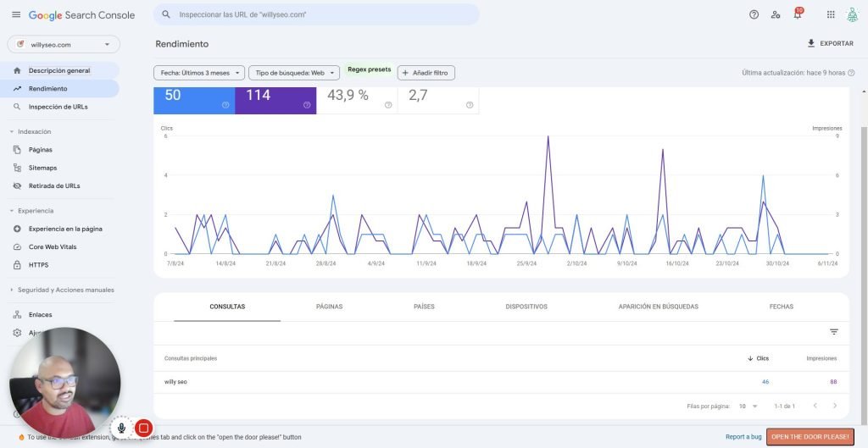Go to next page of results
This screenshot has width=868, height=448.
pyautogui.click(x=835, y=406)
